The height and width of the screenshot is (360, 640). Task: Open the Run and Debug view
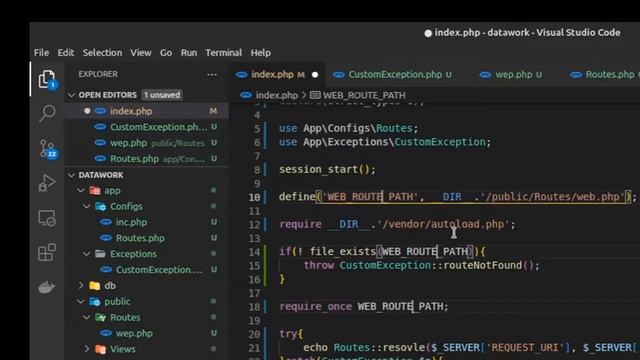[47, 183]
